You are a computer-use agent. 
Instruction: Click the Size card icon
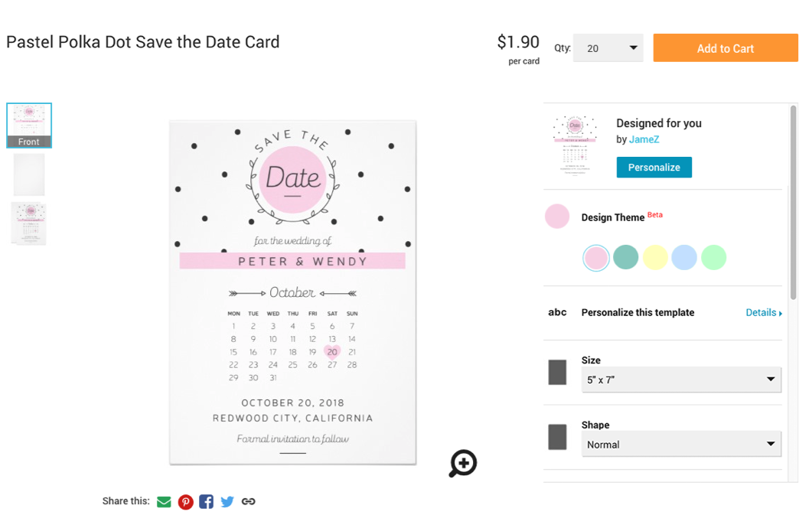[x=557, y=372]
